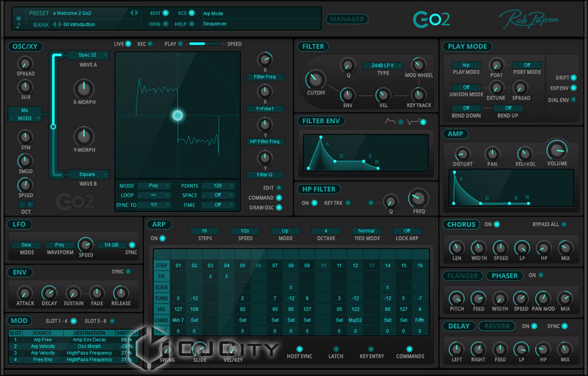Viewport: 588px width, 376px height.
Task: Click the XY pad glowing position dot
Action: pyautogui.click(x=177, y=115)
